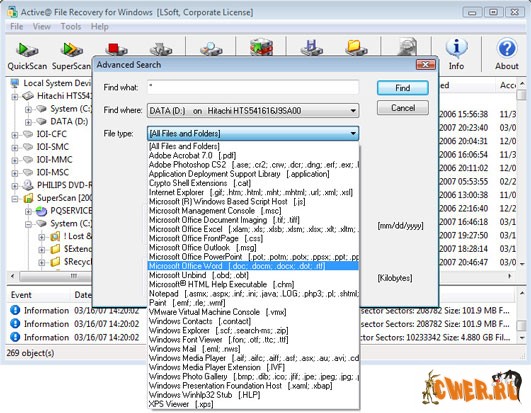
Task: Choose Notepad file type option
Action: [253, 294]
